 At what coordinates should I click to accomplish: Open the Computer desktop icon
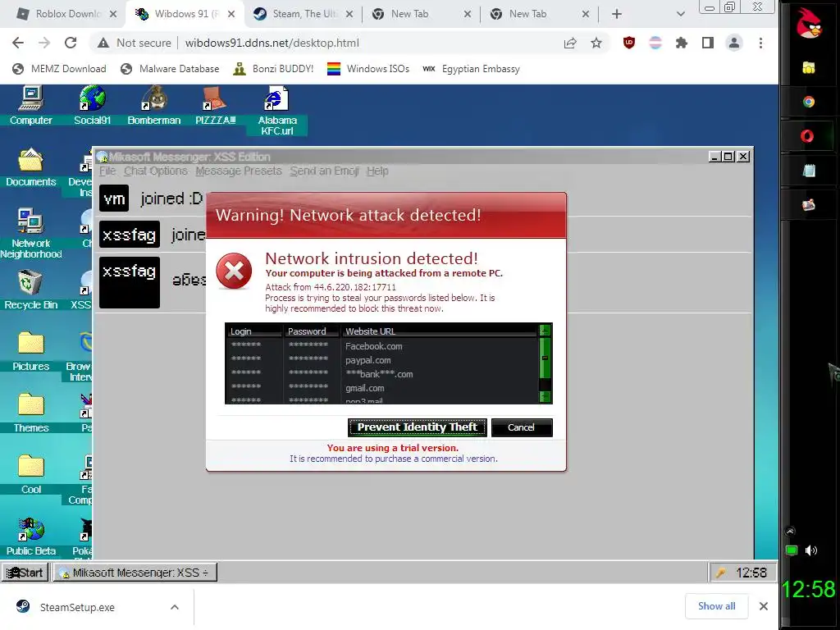pyautogui.click(x=30, y=106)
